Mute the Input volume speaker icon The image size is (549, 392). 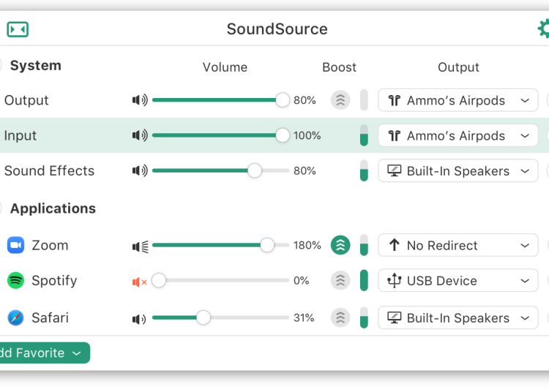coord(140,135)
